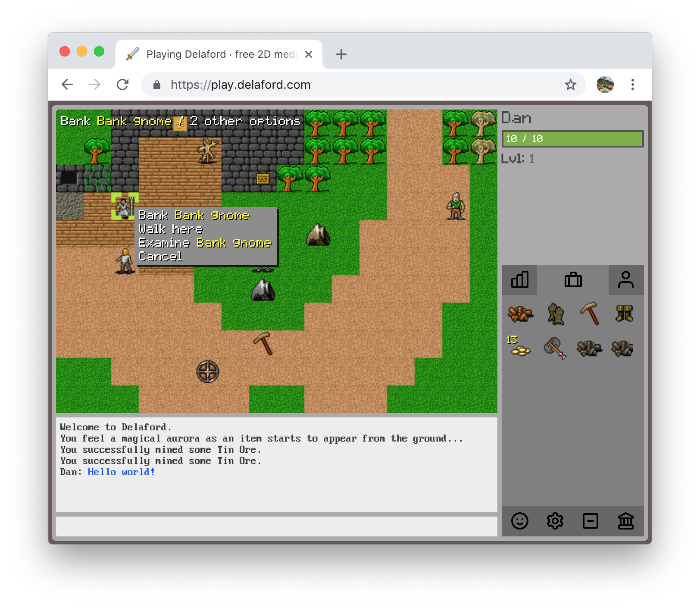Click the Lvl: 1 level label

point(518,158)
